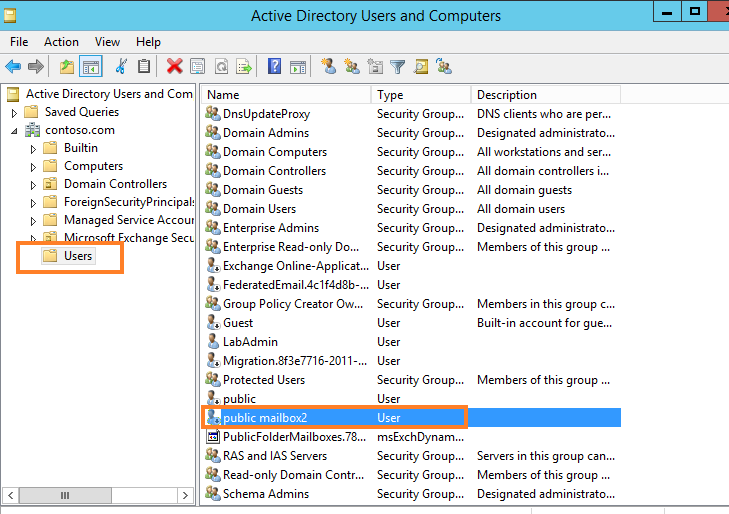Select Enterprise Read-only Do... group
Viewport: 729px width, 514px height.
[x=291, y=247]
